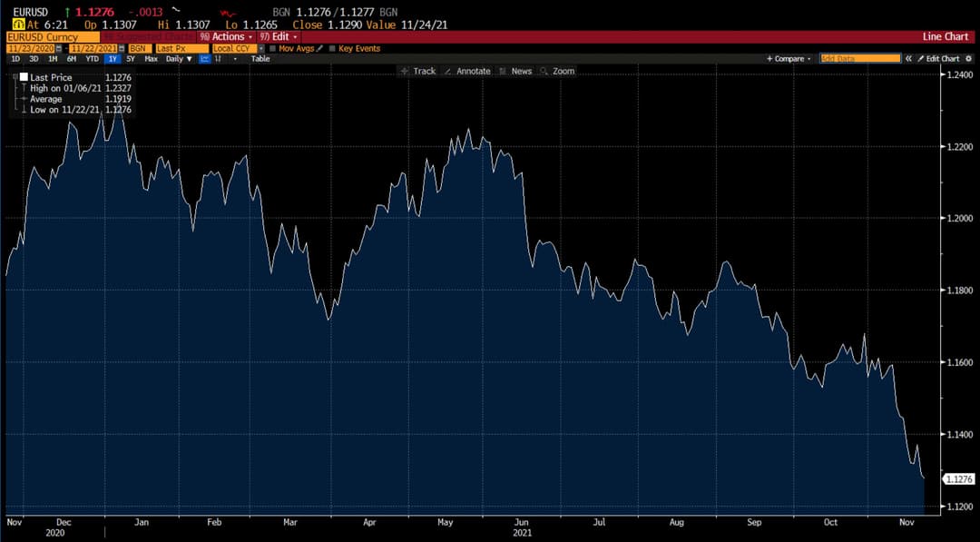Viewport: 980px width, 542px height.
Task: Click the red intraday sparkline icon
Action: (228, 13)
